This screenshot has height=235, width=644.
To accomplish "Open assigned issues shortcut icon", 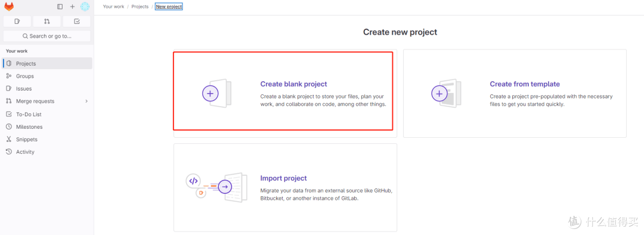I will click(x=17, y=21).
